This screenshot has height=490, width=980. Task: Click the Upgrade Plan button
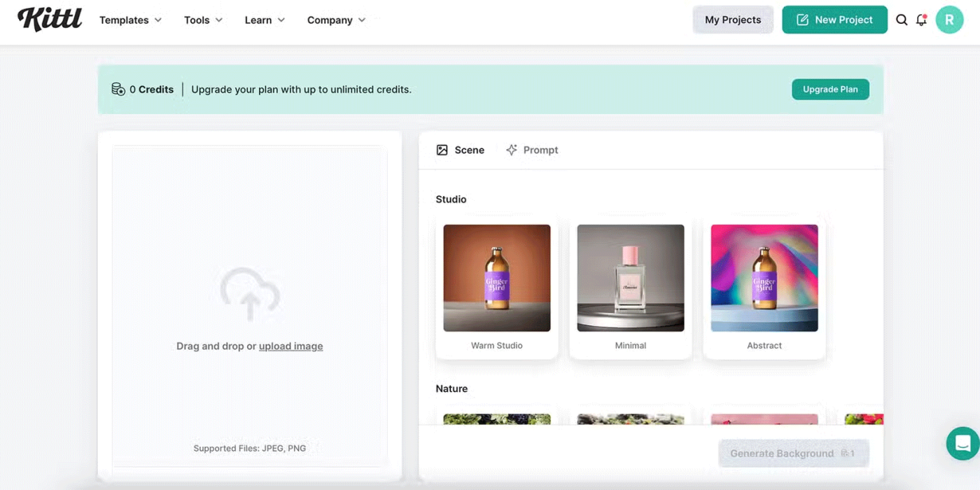830,89
